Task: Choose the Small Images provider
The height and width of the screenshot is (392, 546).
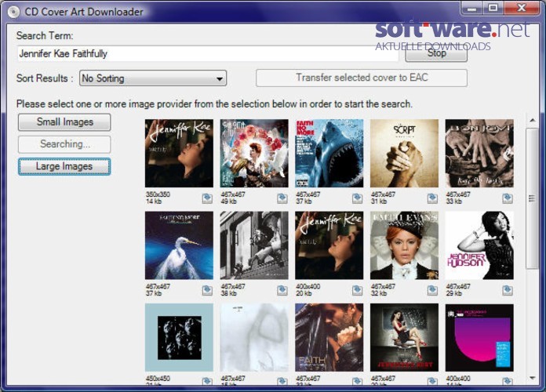Action: [x=64, y=122]
